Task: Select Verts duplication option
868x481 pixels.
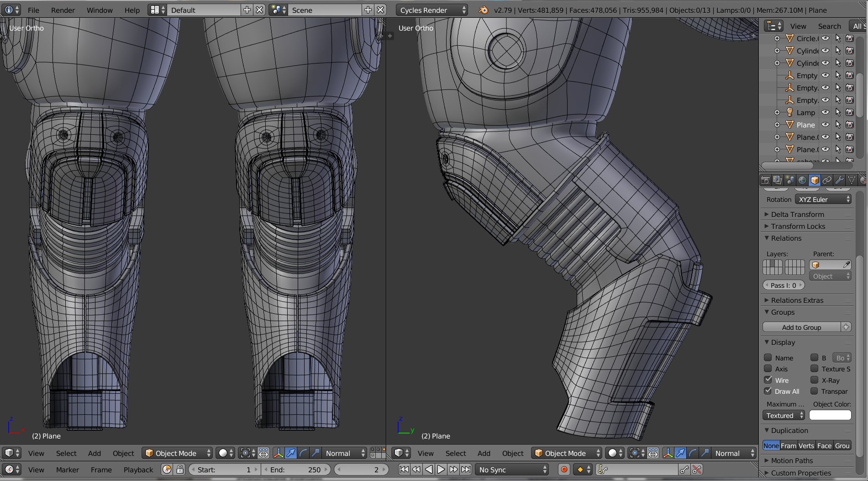Action: 806,446
